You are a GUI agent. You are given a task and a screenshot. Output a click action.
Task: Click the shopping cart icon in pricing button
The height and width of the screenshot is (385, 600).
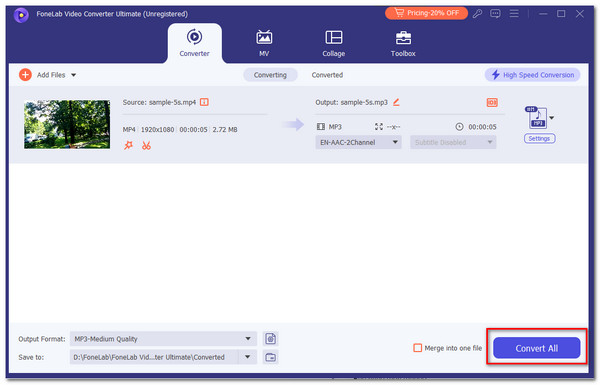coord(399,13)
